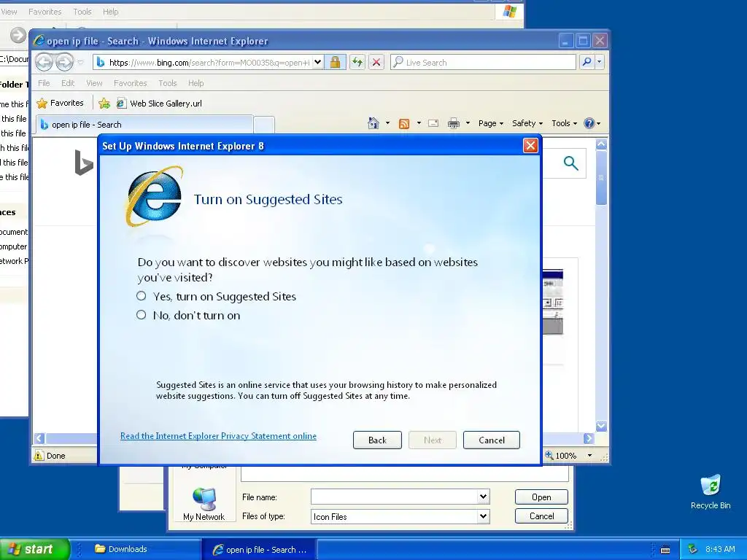Close the Set Up Internet Explorer 8 dialog

[530, 145]
